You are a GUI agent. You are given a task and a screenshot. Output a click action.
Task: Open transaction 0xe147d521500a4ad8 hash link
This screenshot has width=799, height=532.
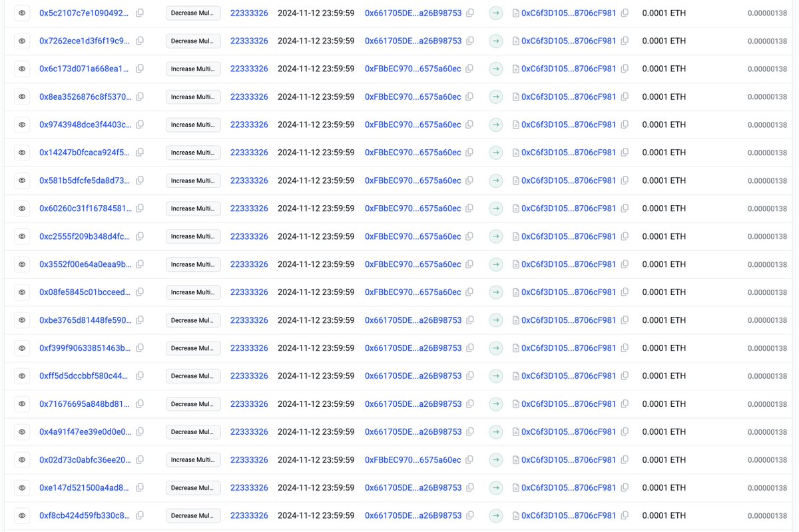pyautogui.click(x=85, y=488)
